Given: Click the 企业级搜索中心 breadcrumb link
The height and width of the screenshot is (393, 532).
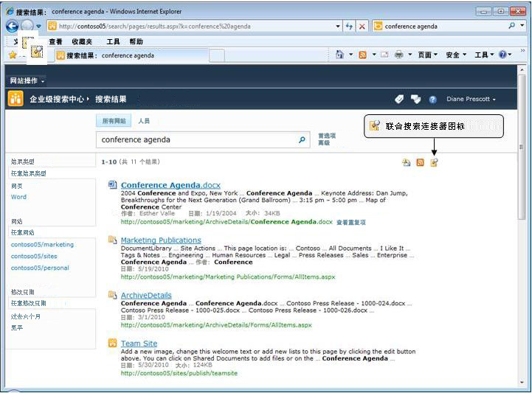Looking at the screenshot, I should tap(57, 99).
